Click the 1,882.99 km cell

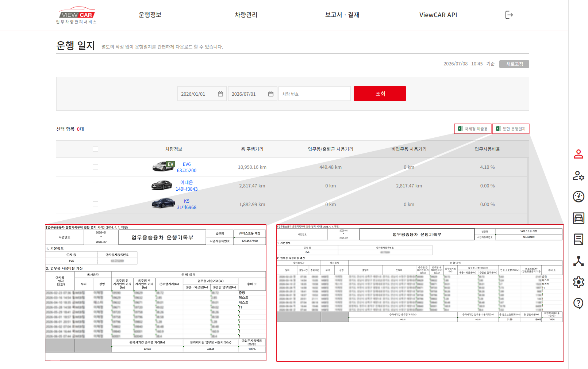252,204
